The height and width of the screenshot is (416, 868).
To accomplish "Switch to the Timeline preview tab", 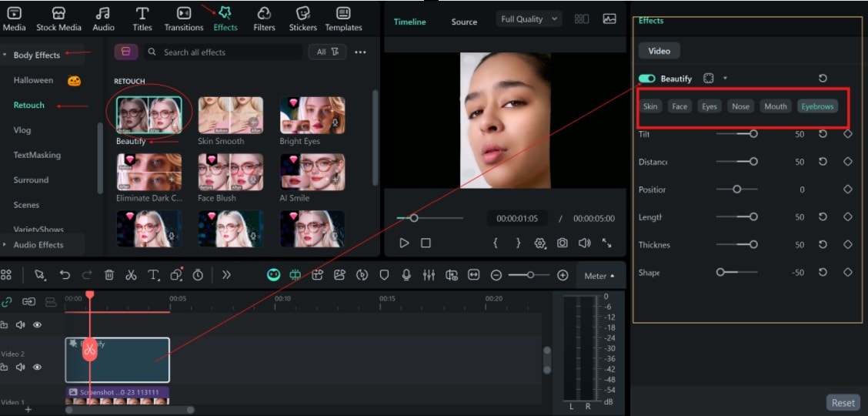I will (x=409, y=22).
